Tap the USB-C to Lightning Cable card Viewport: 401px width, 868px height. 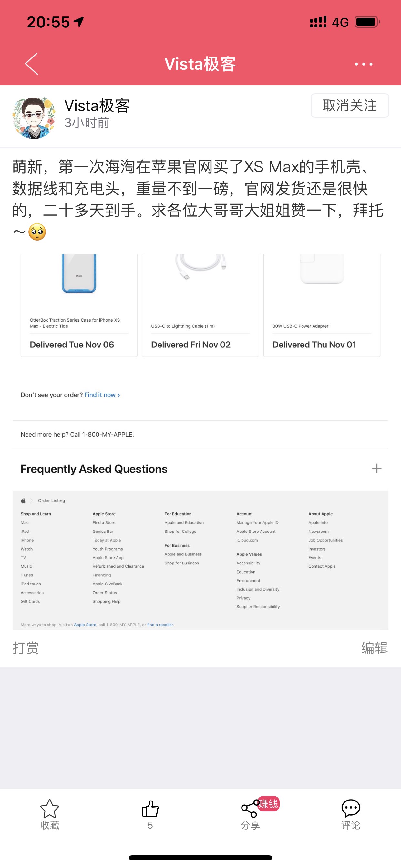pos(200,305)
